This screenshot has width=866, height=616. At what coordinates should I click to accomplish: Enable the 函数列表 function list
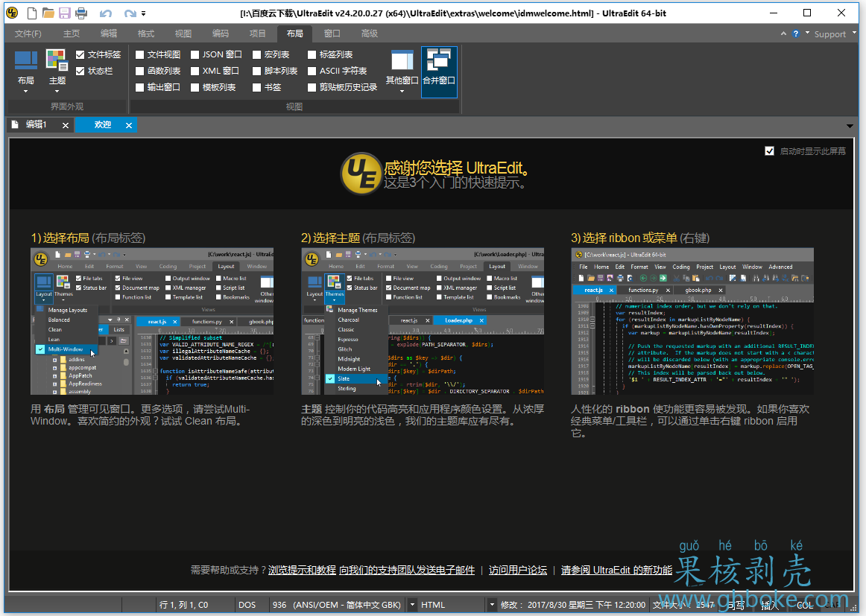point(139,72)
